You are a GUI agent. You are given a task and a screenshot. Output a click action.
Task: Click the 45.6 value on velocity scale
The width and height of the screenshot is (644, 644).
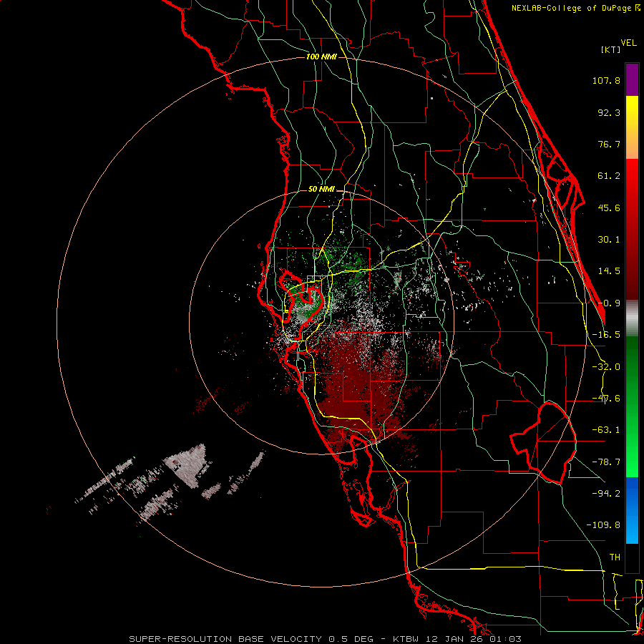click(609, 208)
